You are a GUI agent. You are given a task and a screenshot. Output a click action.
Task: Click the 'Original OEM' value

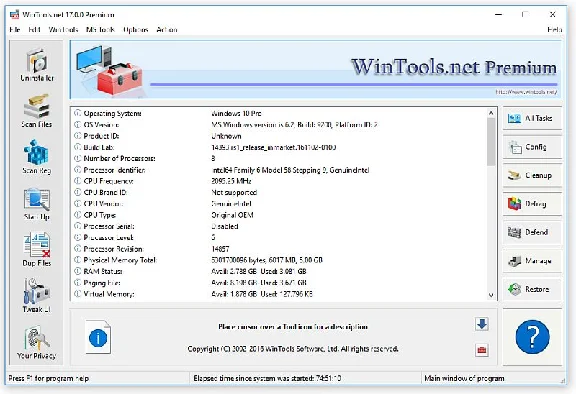click(x=232, y=215)
